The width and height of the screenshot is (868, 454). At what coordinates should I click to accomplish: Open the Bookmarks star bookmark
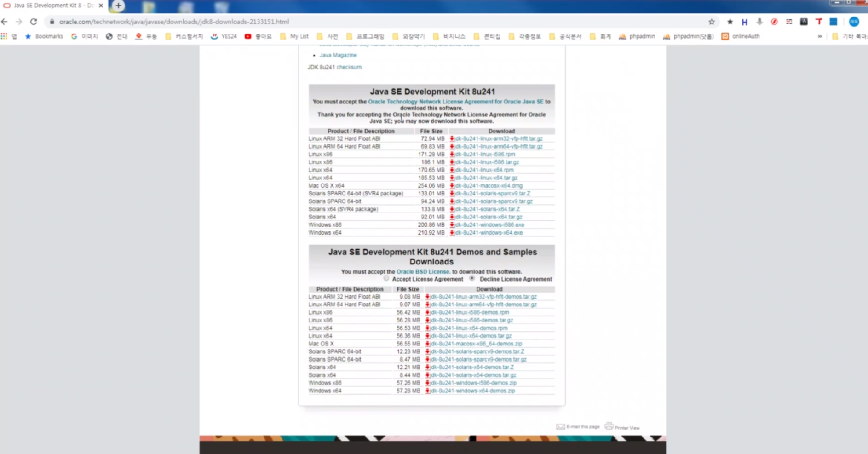tap(44, 36)
